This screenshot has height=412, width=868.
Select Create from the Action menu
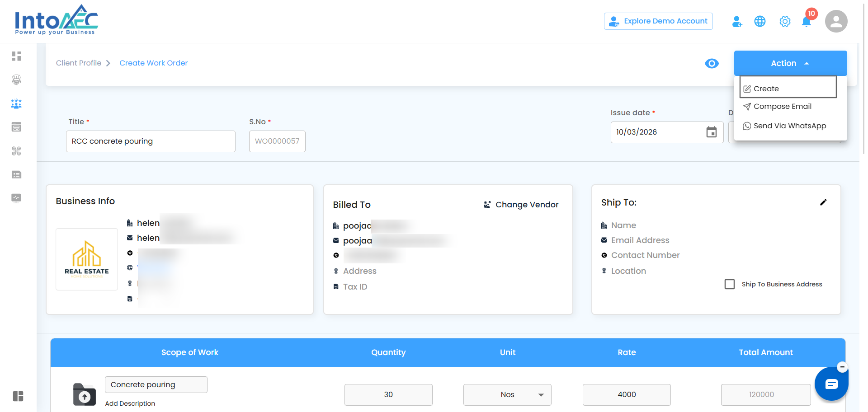click(788, 87)
